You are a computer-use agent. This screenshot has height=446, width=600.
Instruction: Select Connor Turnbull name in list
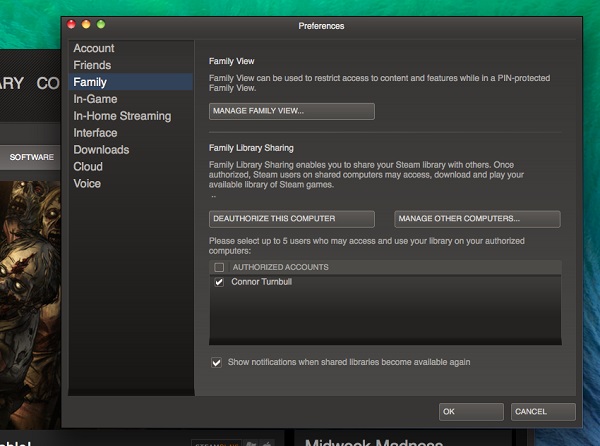pos(261,282)
